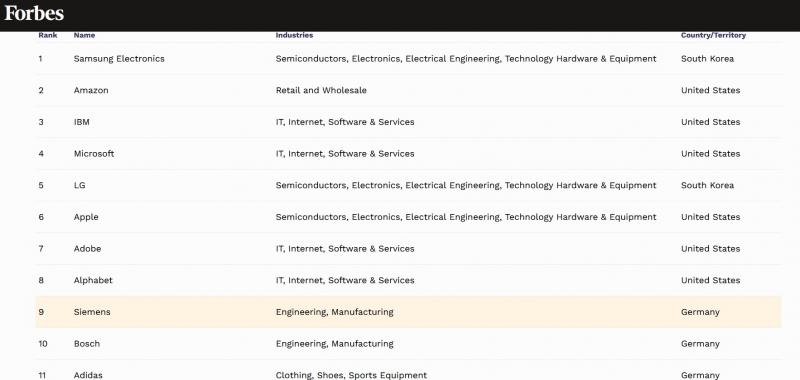Viewport: 800px width, 380px height.
Task: Click rank number 3 cell
Action: (41, 122)
